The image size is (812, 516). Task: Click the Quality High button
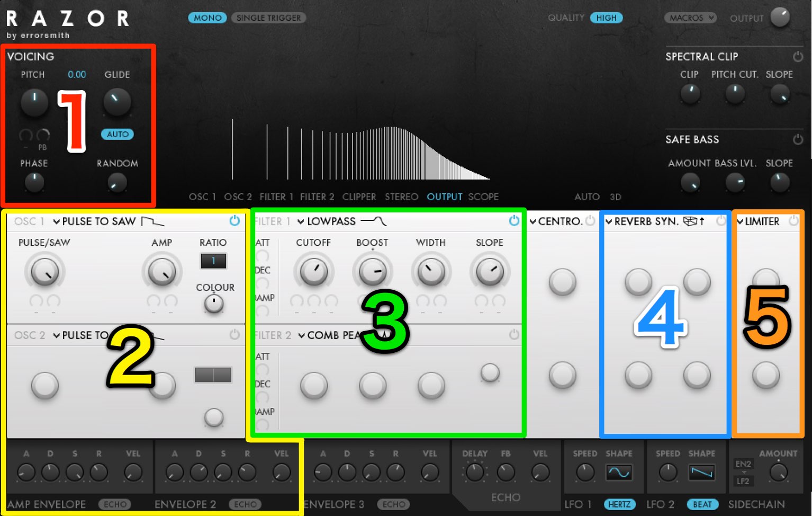coord(606,17)
